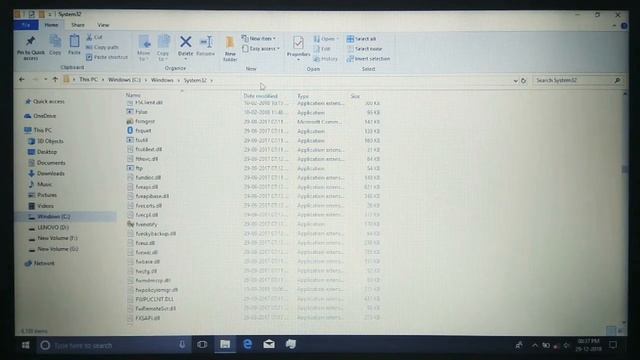The image size is (640, 360).
Task: Click Select none in ribbon
Action: [364, 49]
